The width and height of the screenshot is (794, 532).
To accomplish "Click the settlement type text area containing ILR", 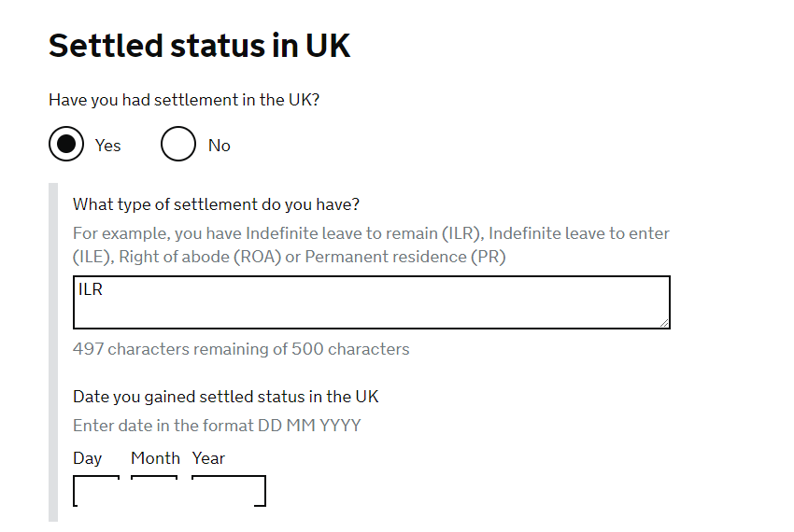I will (x=371, y=302).
